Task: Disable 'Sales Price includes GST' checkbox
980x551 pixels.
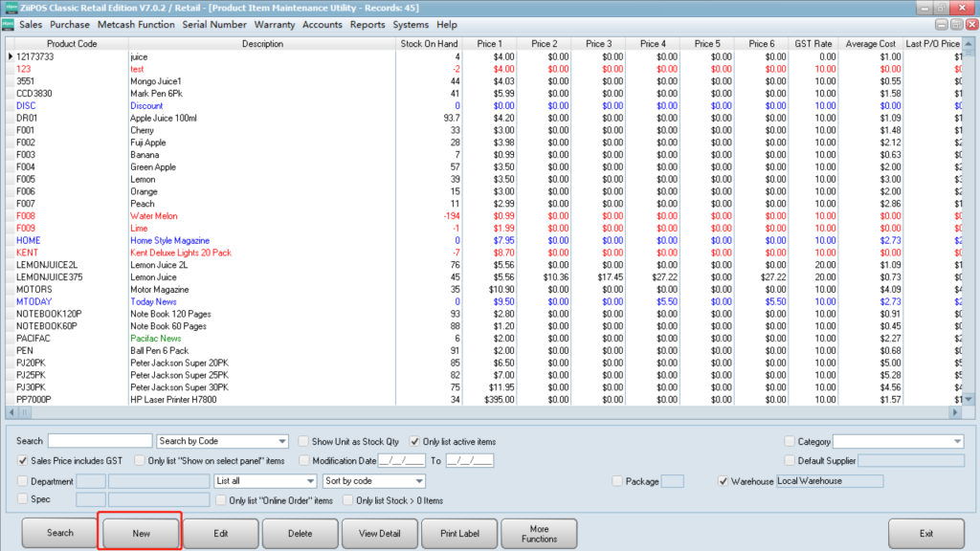Action: click(x=23, y=461)
